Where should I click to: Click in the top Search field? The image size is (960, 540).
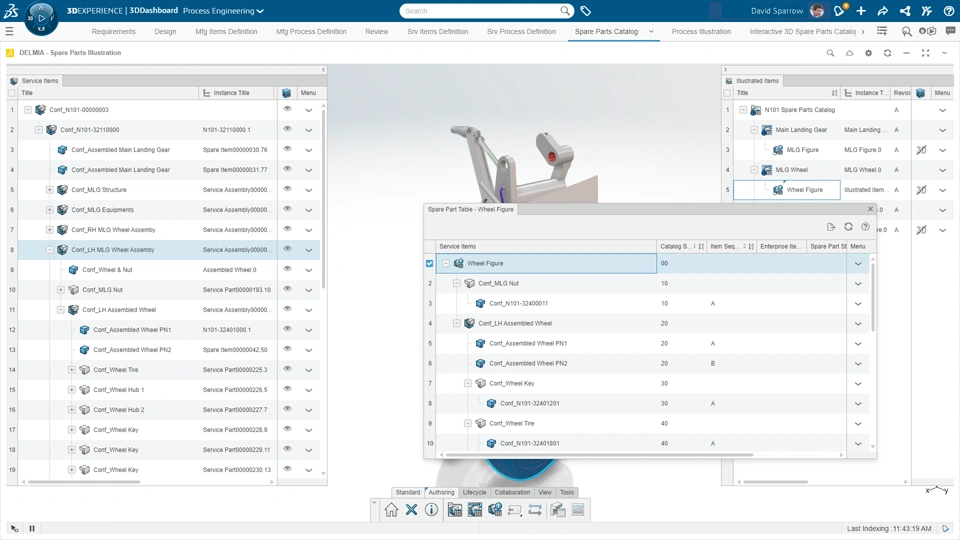pyautogui.click(x=481, y=11)
